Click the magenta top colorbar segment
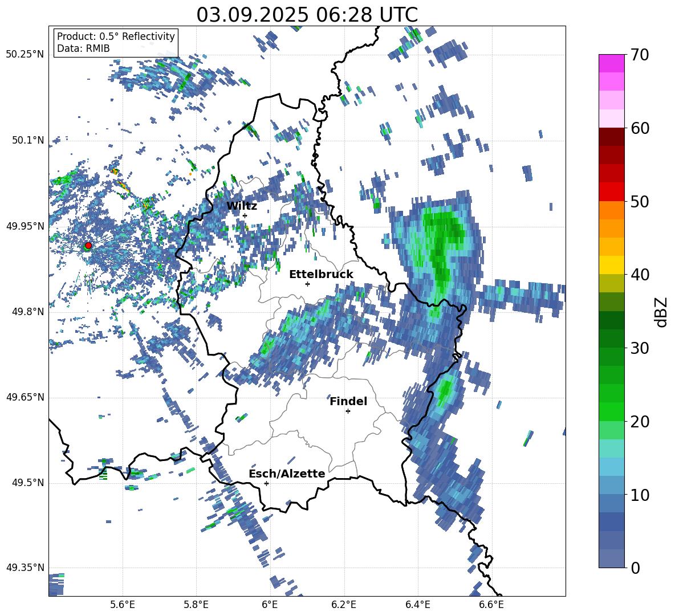This screenshot has height=616, width=675. [611, 63]
